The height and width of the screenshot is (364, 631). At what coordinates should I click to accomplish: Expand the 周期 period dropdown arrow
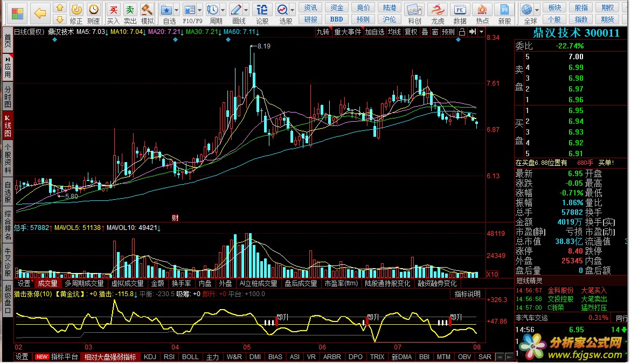click(223, 10)
